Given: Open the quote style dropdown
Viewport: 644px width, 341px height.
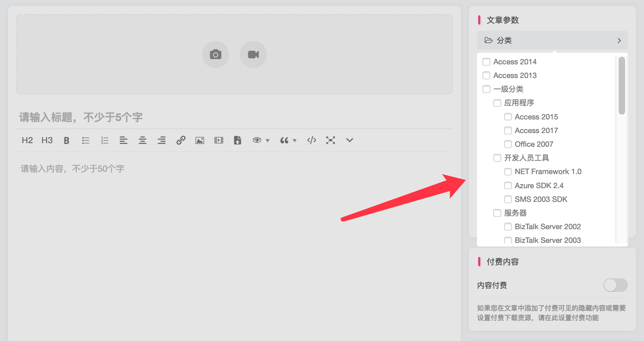Looking at the screenshot, I should click(288, 140).
